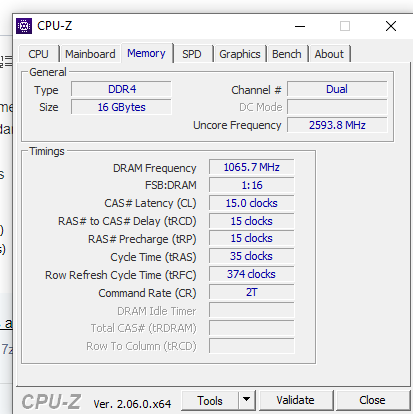Switch to the SPD tab
The width and height of the screenshot is (413, 414).
pos(192,54)
